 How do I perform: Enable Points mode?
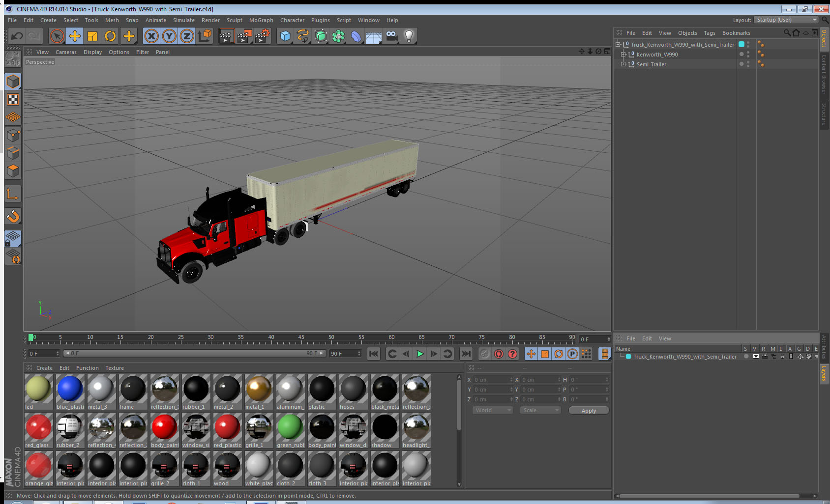point(13,135)
